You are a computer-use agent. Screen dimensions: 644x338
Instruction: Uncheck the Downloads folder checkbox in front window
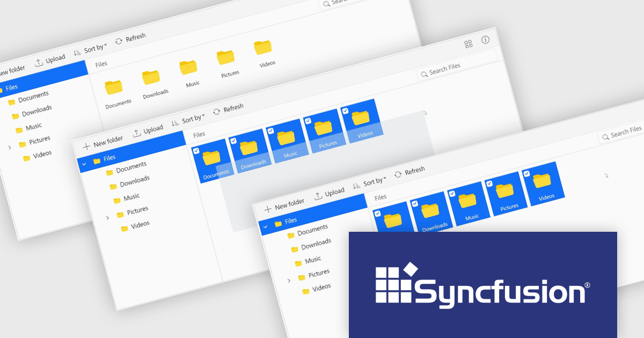click(415, 203)
